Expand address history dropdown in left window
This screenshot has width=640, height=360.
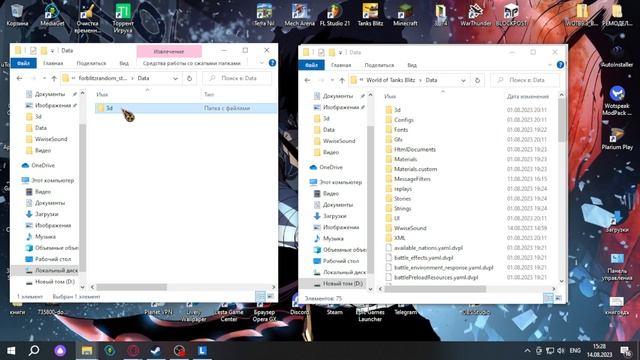[176, 78]
